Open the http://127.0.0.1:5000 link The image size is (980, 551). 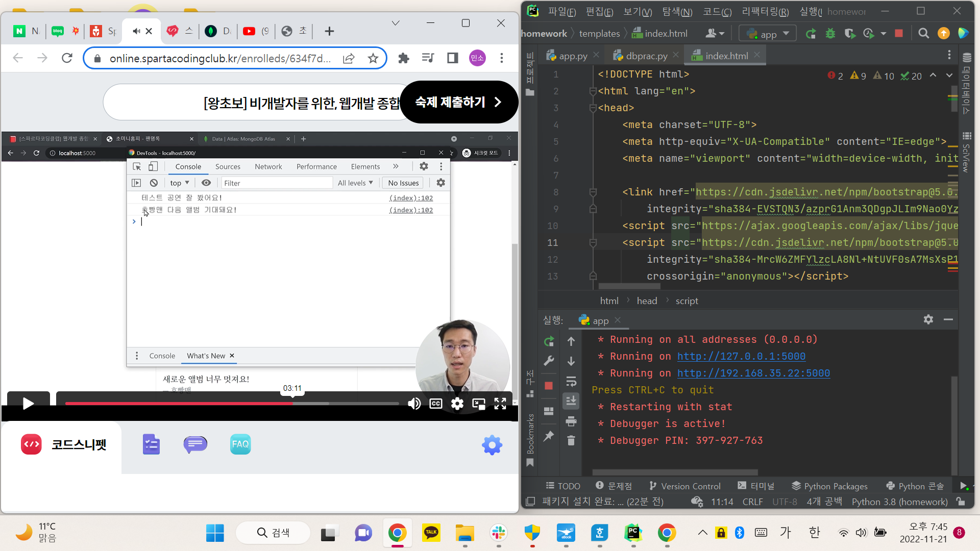click(x=741, y=356)
